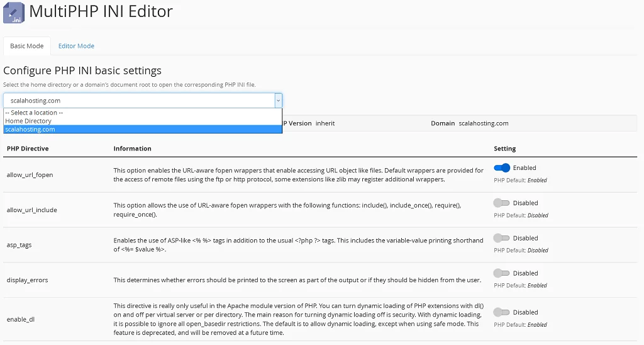Screen dimensions: 644x345
Task: Select Home Directory from the location list
Action: [x=28, y=121]
